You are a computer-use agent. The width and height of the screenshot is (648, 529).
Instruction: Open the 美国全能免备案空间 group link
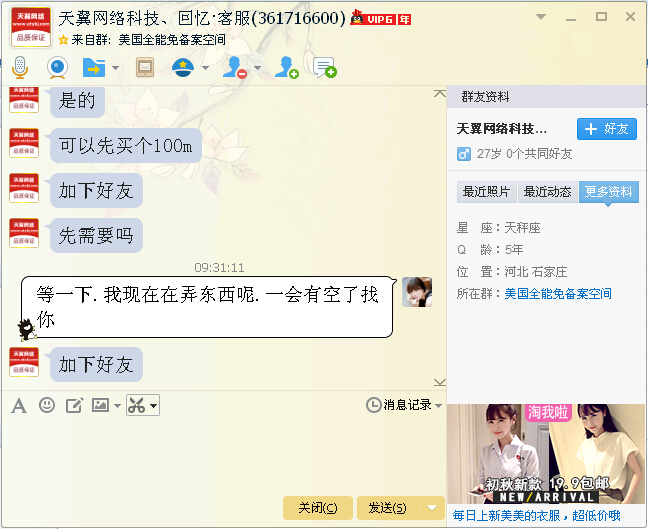coord(557,294)
